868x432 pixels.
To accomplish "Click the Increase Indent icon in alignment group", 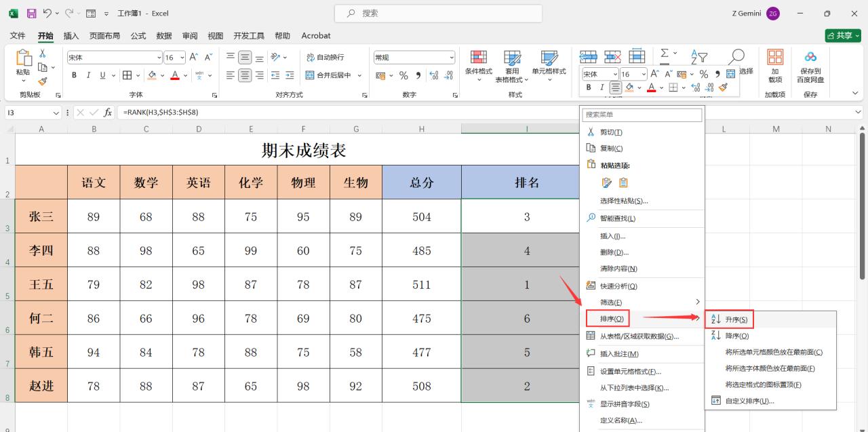I will pyautogui.click(x=290, y=75).
